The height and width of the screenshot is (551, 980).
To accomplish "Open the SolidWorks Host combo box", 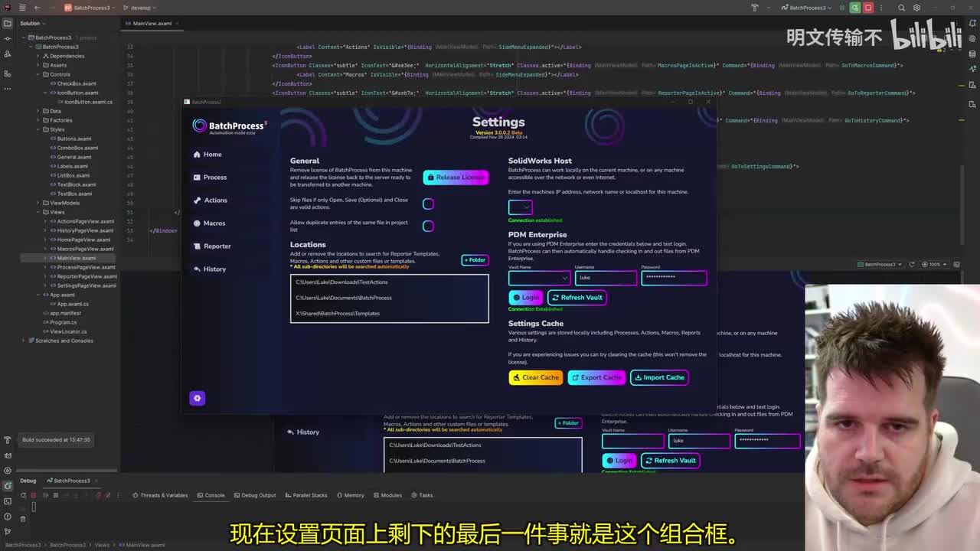I will (520, 207).
